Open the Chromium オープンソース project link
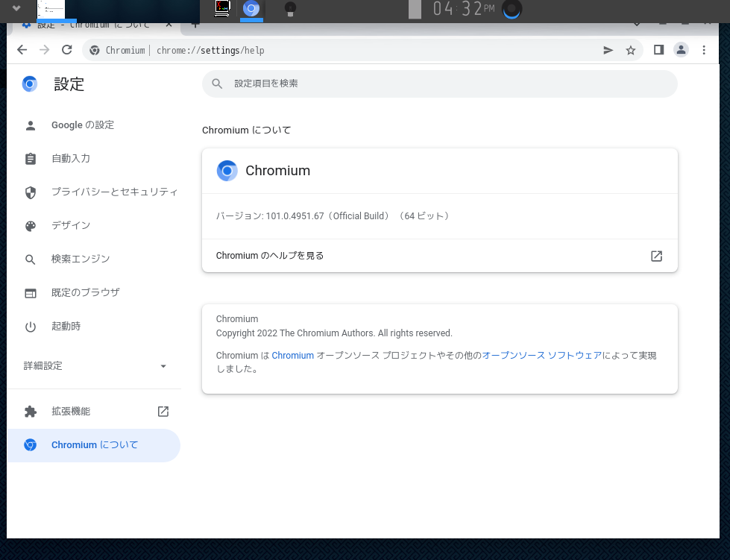The width and height of the screenshot is (730, 560). pos(292,356)
